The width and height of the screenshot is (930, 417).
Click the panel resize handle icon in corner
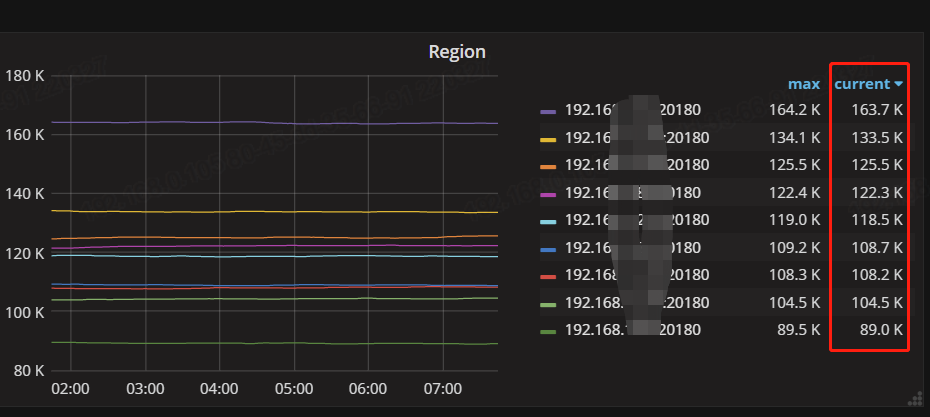915,399
